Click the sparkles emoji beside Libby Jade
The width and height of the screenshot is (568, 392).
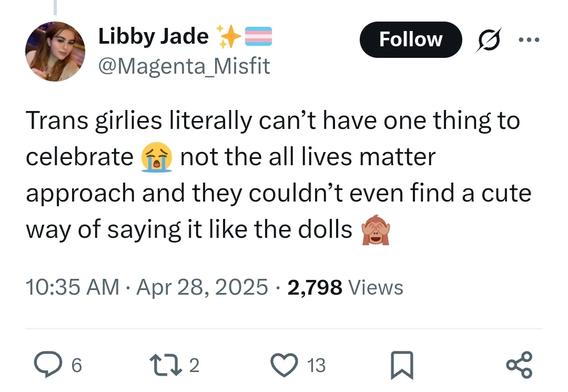point(230,36)
